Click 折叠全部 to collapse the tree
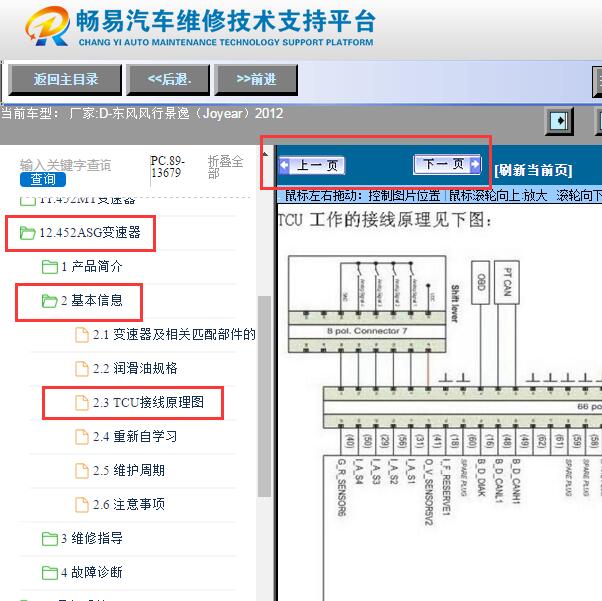Image resolution: width=602 pixels, height=601 pixels. click(225, 167)
